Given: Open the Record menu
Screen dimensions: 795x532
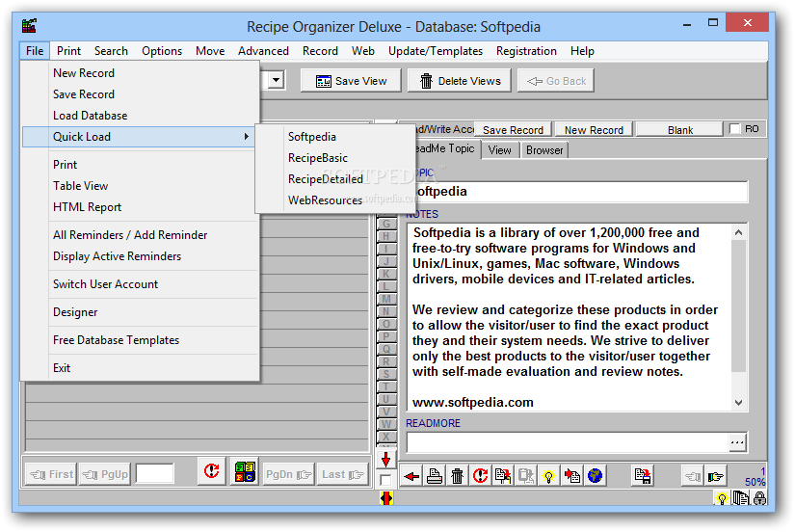Looking at the screenshot, I should (320, 51).
